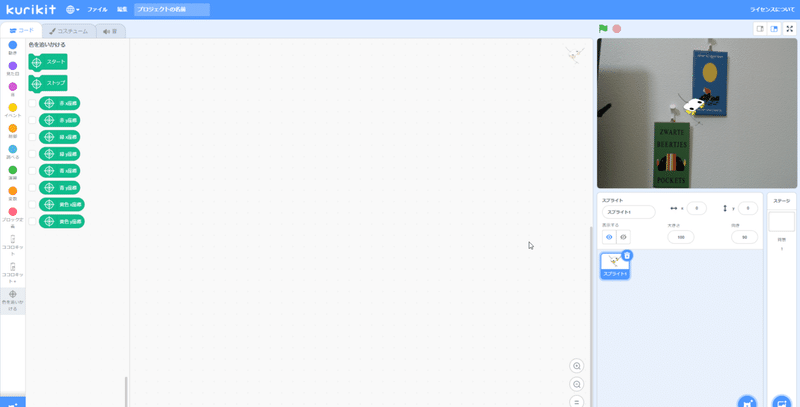Viewport: 800px width, 407px height.
Task: Click the sprite name field スプライト1
Action: pyautogui.click(x=629, y=212)
